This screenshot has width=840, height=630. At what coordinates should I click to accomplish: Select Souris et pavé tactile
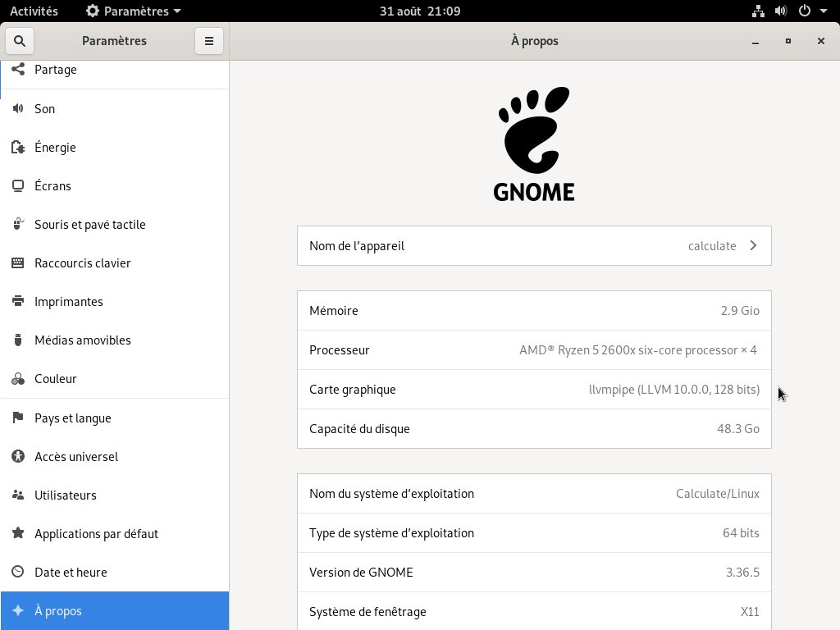pos(115,225)
